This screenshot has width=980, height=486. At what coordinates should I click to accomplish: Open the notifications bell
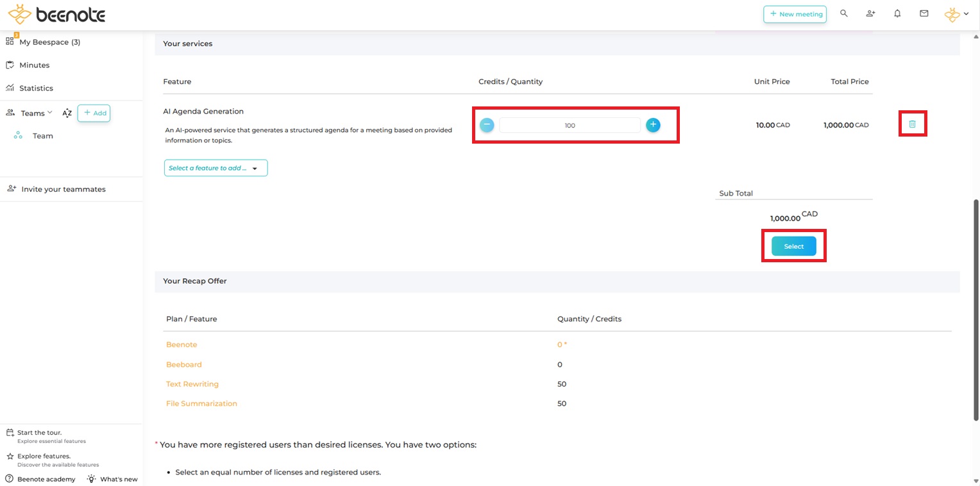tap(897, 13)
